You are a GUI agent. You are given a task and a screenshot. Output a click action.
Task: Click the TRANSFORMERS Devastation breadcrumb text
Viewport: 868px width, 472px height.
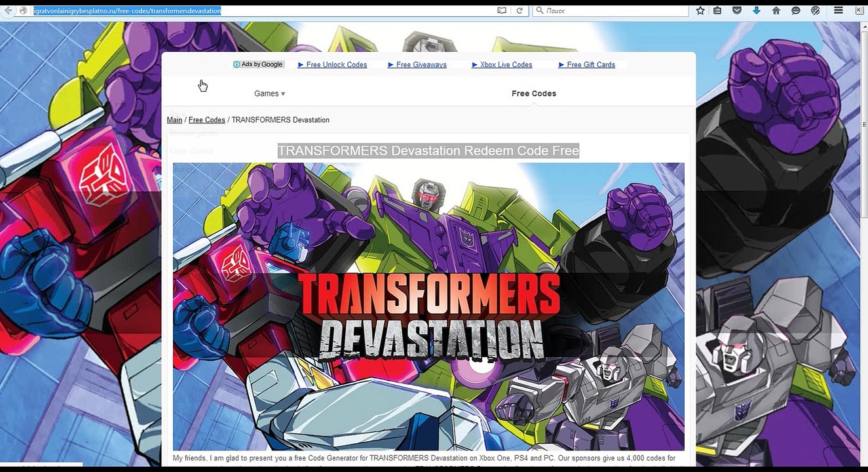pos(280,120)
